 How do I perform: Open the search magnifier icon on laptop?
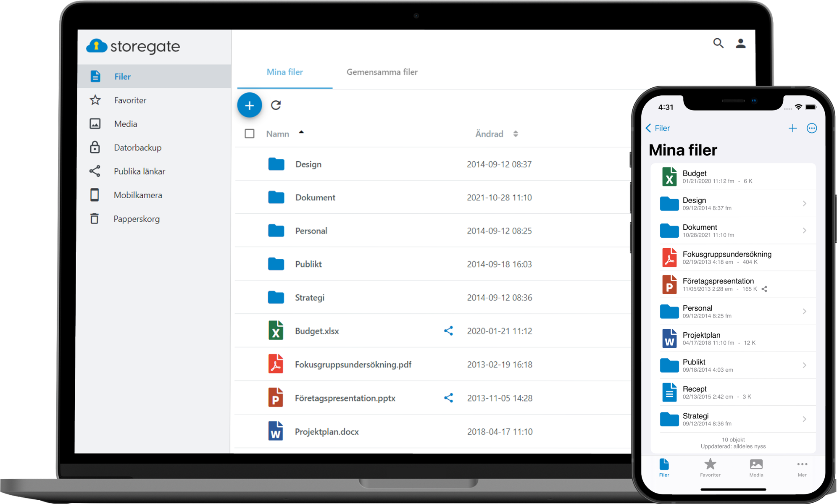718,43
